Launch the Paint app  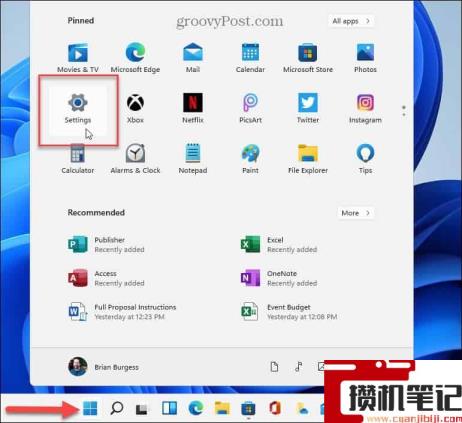250,159
